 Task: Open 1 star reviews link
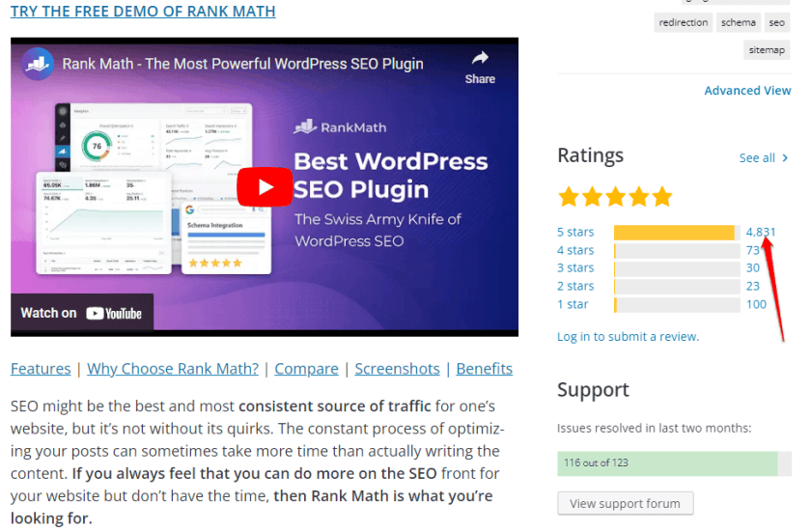(573, 304)
